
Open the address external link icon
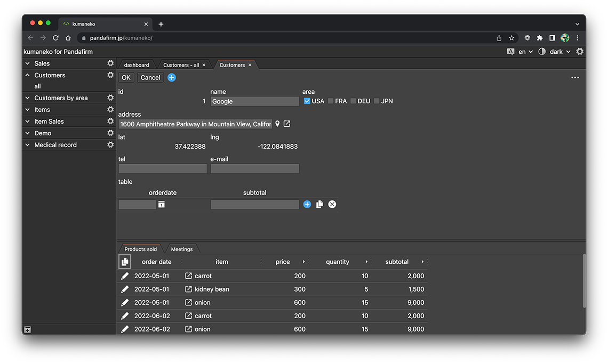tap(287, 124)
